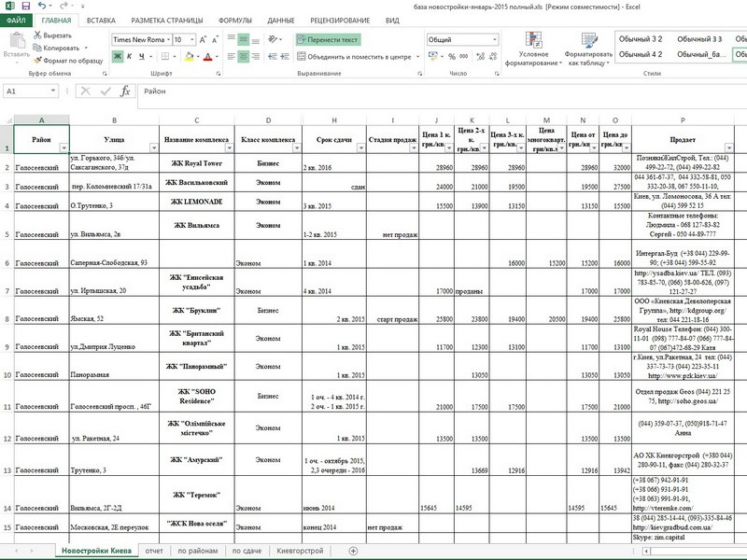The image size is (747, 560).
Task: Open Font group dialog launcher
Action: [218, 74]
